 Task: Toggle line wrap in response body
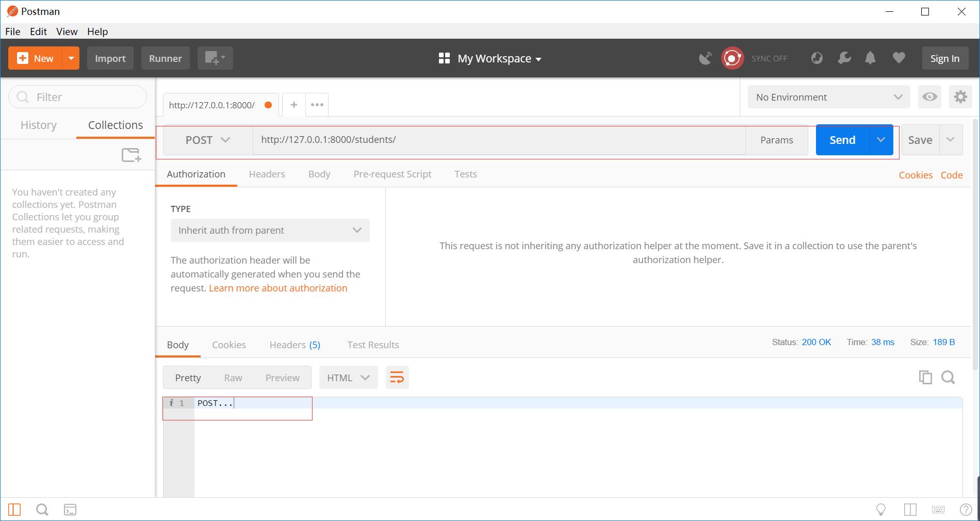(397, 378)
